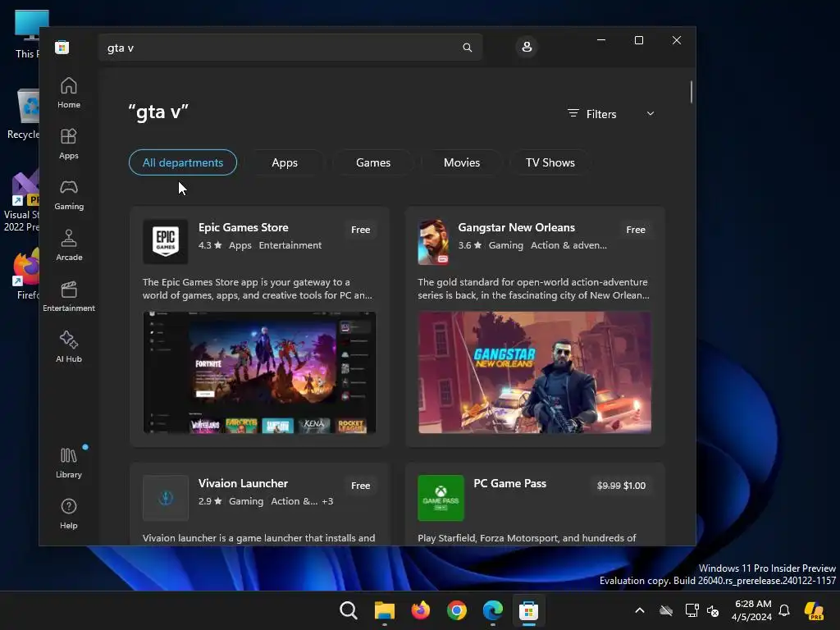Go to the Apps section in the sidebar

coord(69,144)
